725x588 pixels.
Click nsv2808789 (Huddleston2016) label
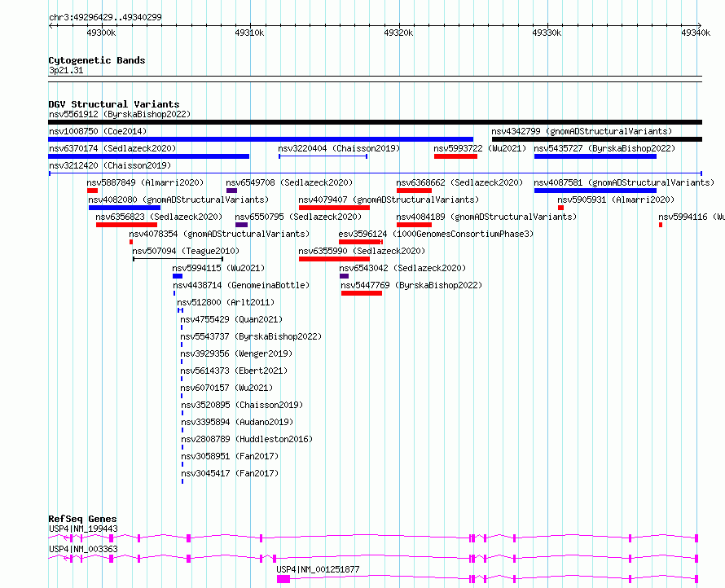point(247,439)
